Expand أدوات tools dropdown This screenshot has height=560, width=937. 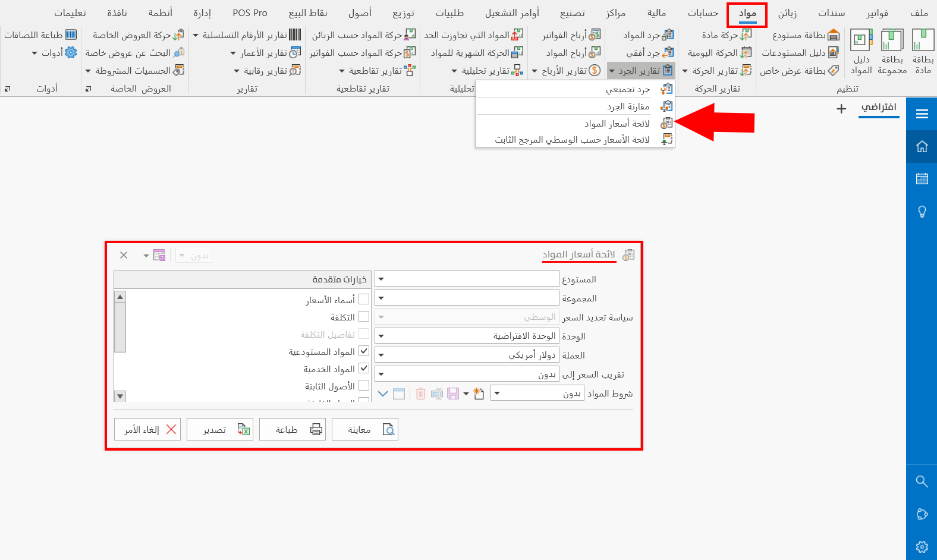(54, 53)
